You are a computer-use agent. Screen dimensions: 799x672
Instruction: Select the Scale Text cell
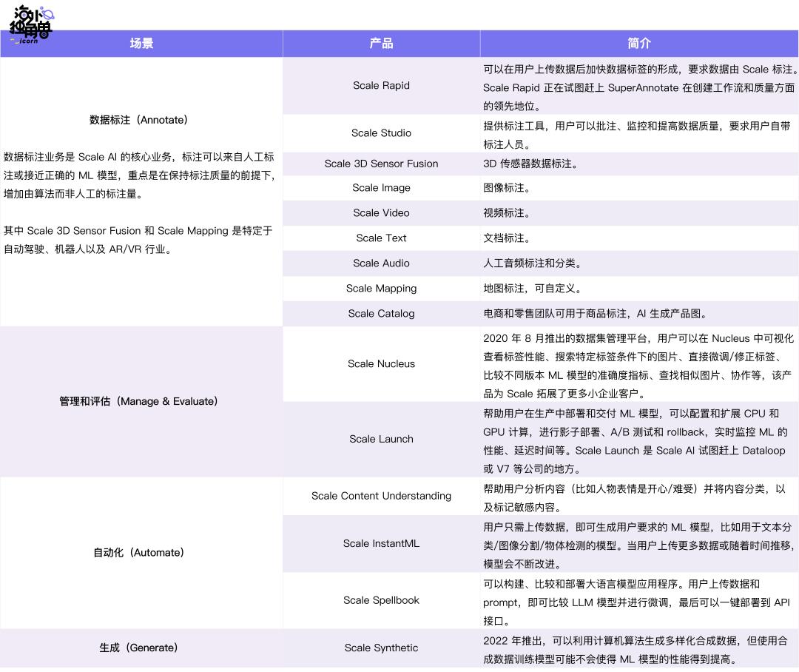coord(381,238)
